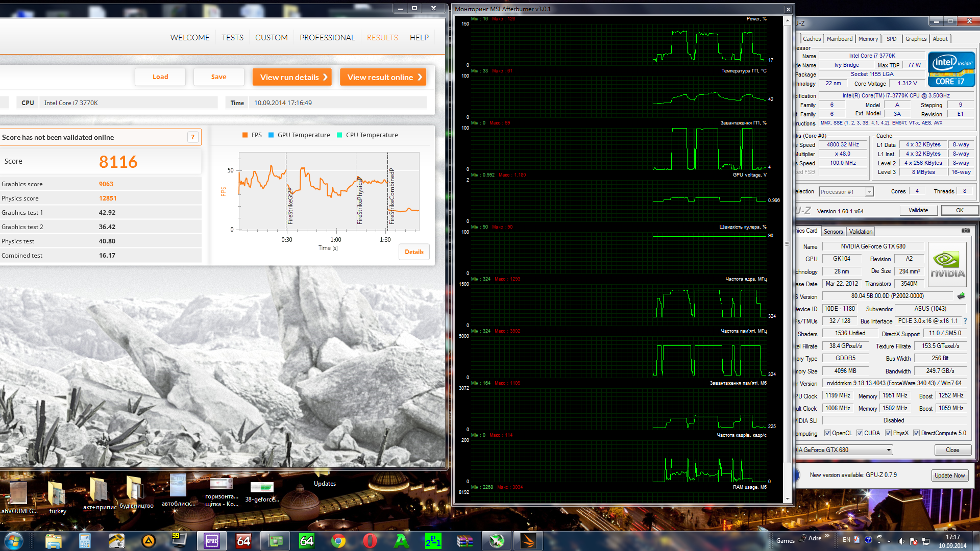The height and width of the screenshot is (551, 980).
Task: Click the GPU-Z screenshot camera icon
Action: 965,231
